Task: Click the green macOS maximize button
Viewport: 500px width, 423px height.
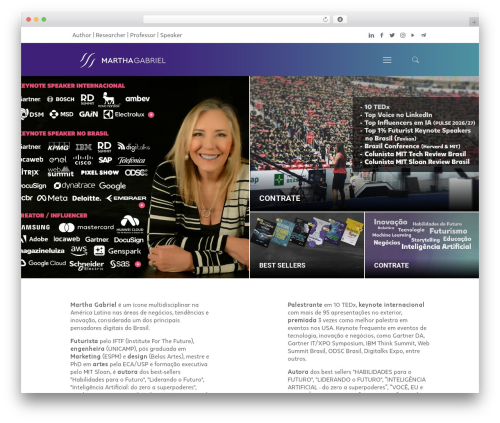Action: [x=44, y=19]
